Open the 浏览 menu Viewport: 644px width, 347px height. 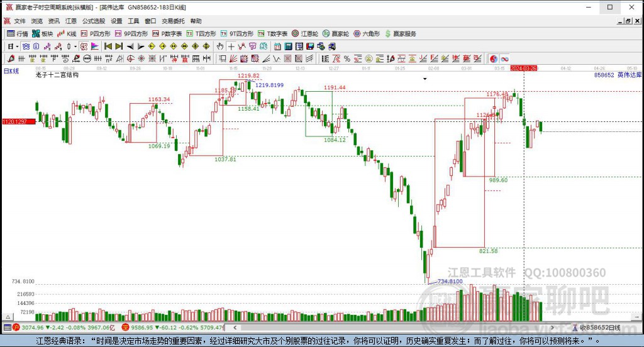click(36, 21)
